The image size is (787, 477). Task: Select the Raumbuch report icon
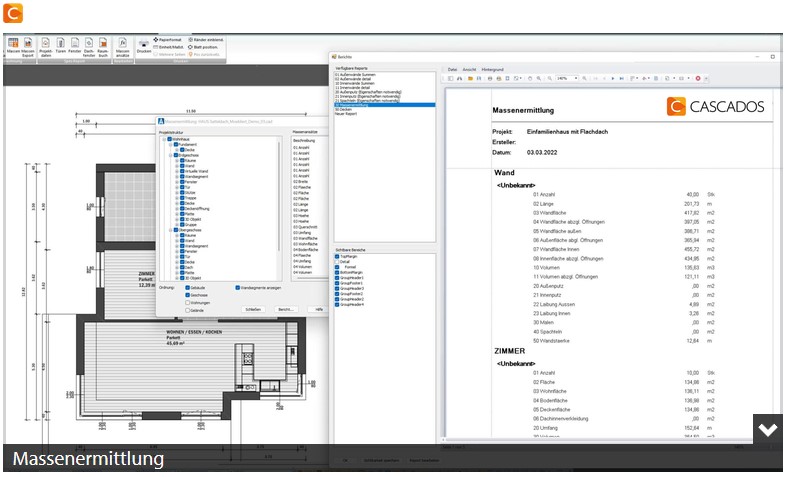[103, 46]
